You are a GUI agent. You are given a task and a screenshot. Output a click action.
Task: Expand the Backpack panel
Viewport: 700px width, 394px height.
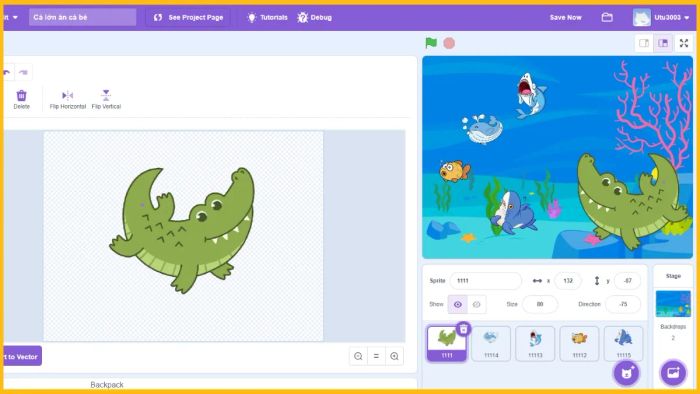tap(107, 384)
